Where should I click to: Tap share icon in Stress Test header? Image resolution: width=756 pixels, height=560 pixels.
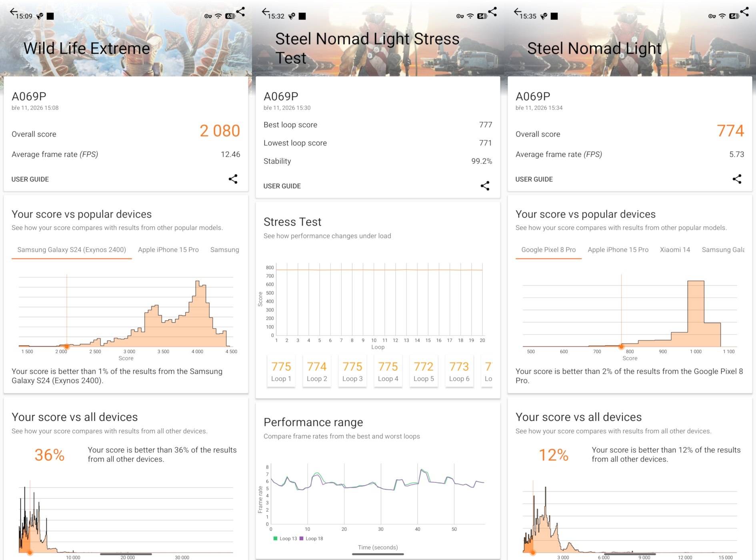tap(492, 12)
